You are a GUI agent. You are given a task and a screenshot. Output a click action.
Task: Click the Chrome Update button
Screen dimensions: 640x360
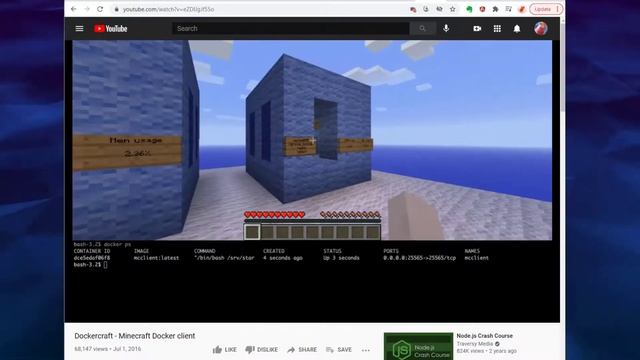tap(546, 9)
